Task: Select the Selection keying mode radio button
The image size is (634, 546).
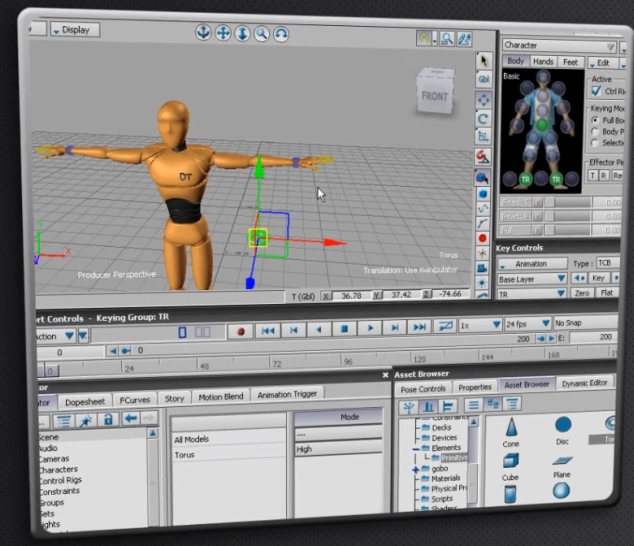Action: pyautogui.click(x=595, y=143)
